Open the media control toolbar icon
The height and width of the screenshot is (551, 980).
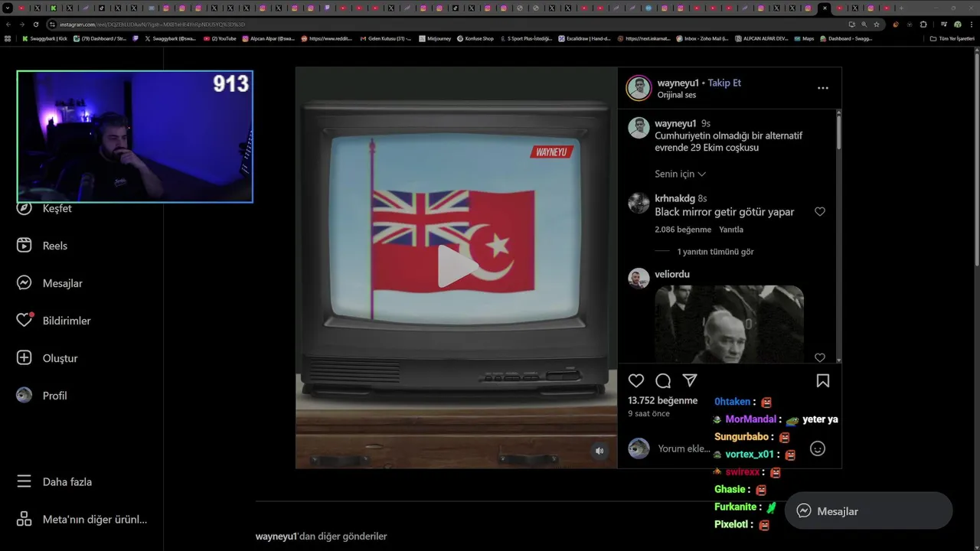click(x=944, y=24)
